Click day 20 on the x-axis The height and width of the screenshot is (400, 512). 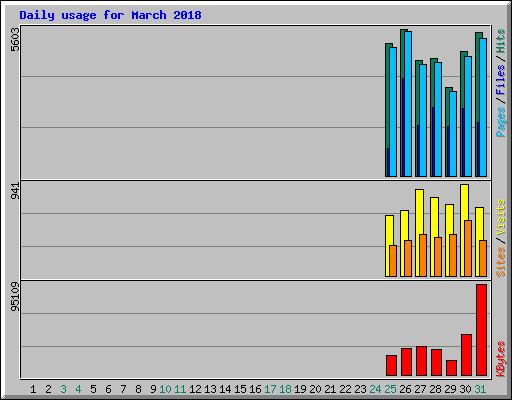click(x=315, y=389)
